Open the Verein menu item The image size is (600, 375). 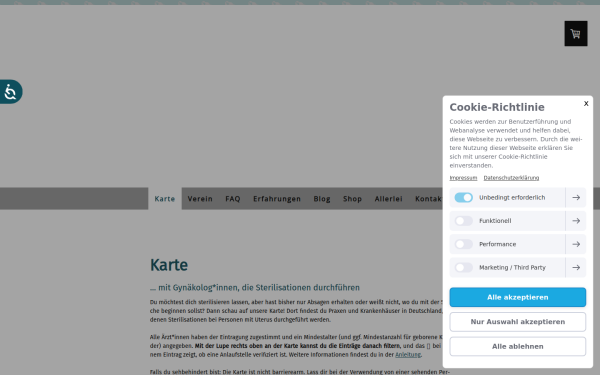point(200,199)
